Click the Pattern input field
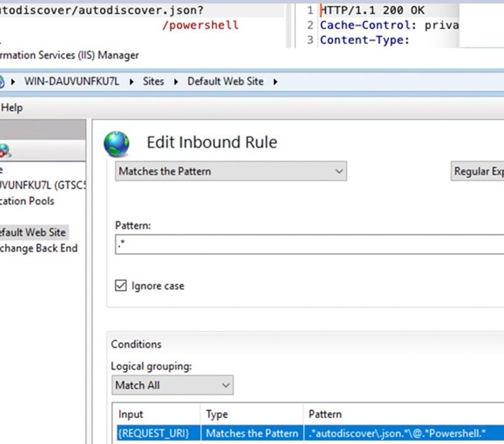 [x=309, y=244]
